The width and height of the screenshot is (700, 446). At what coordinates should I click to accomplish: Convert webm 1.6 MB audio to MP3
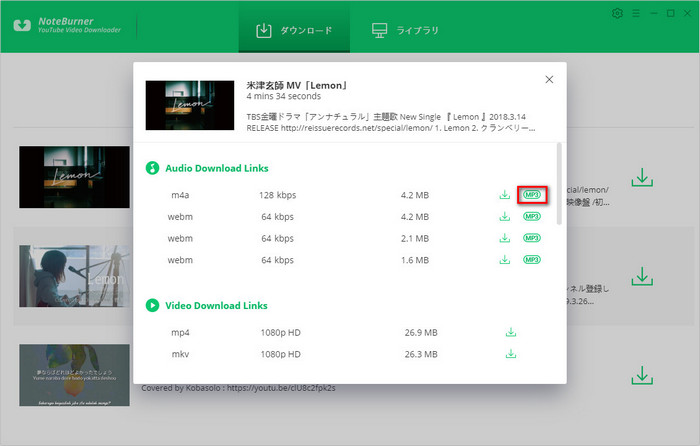532,259
